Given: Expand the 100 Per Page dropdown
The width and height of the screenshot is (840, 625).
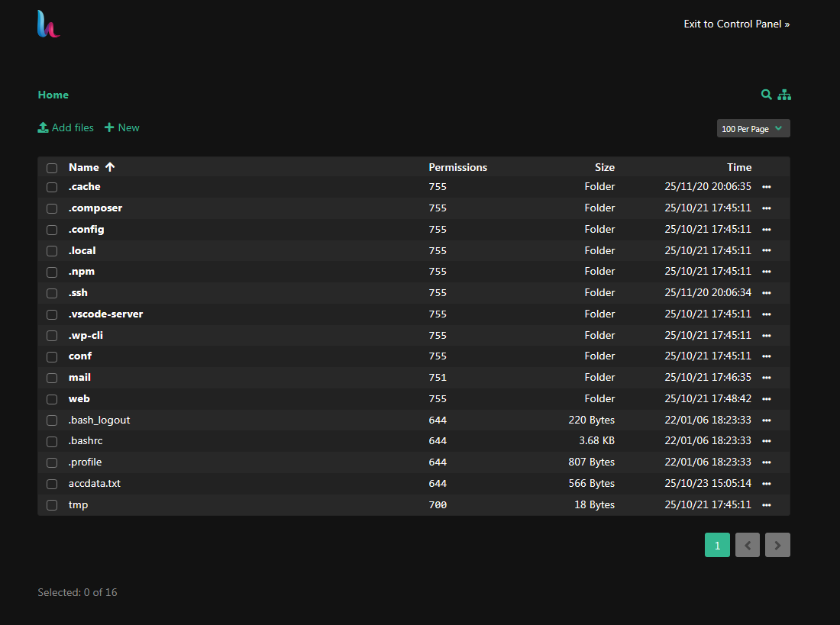Looking at the screenshot, I should coord(753,128).
